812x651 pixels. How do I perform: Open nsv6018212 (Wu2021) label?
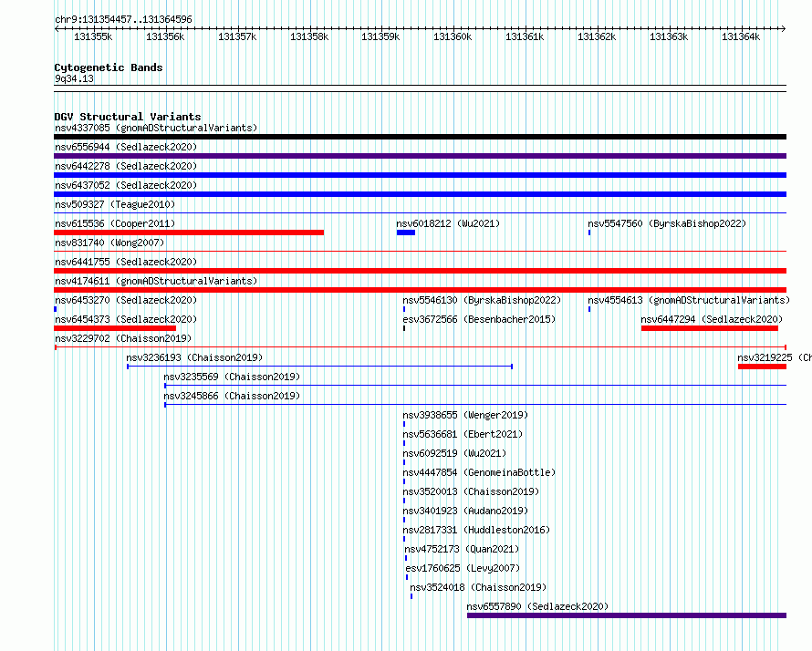pyautogui.click(x=448, y=223)
